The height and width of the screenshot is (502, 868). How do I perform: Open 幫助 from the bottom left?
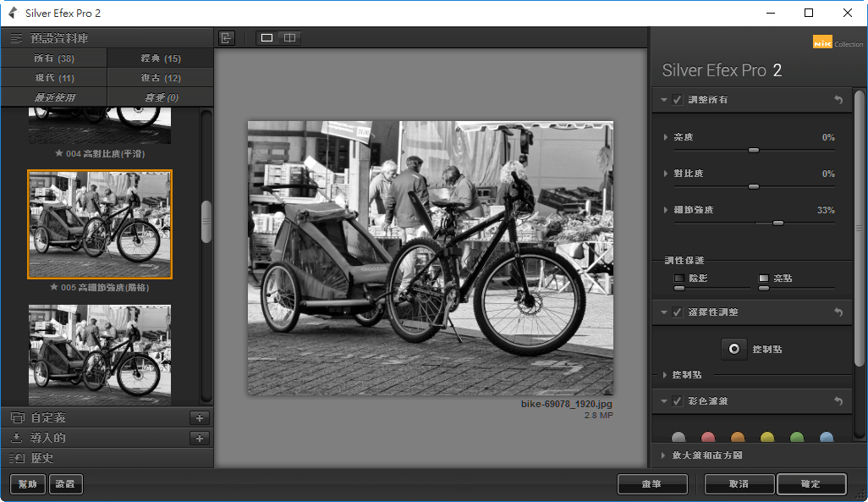click(27, 483)
